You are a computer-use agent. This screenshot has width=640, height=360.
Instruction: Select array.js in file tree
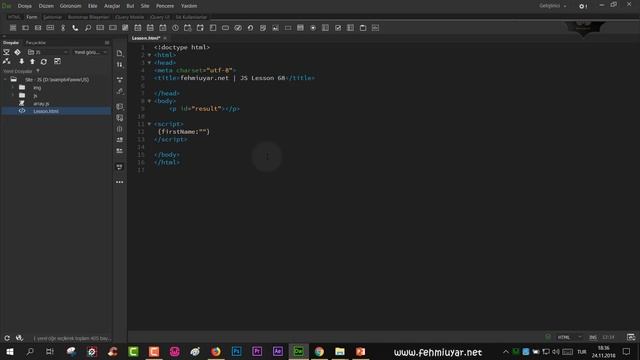tap(41, 104)
